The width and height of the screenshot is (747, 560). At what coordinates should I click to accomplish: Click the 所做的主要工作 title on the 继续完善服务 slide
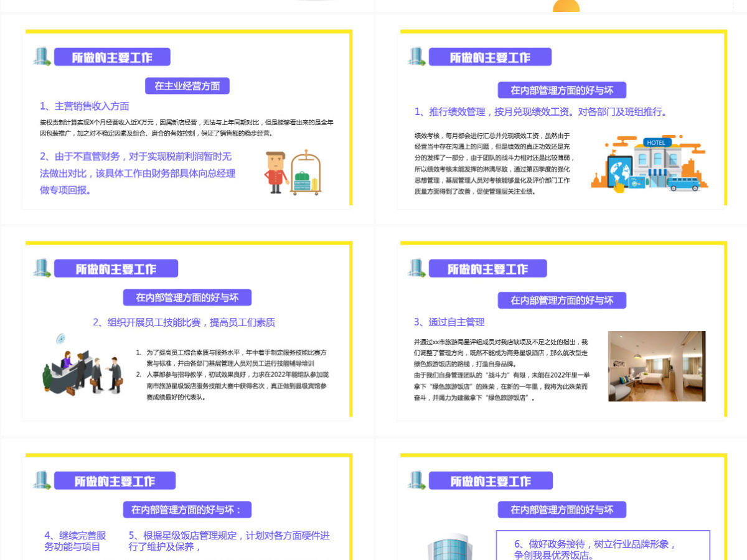click(x=115, y=481)
